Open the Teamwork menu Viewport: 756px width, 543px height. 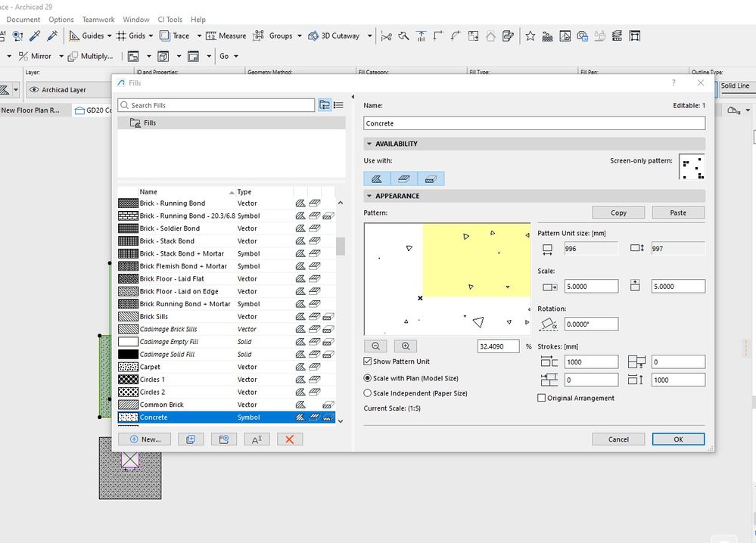tap(98, 19)
